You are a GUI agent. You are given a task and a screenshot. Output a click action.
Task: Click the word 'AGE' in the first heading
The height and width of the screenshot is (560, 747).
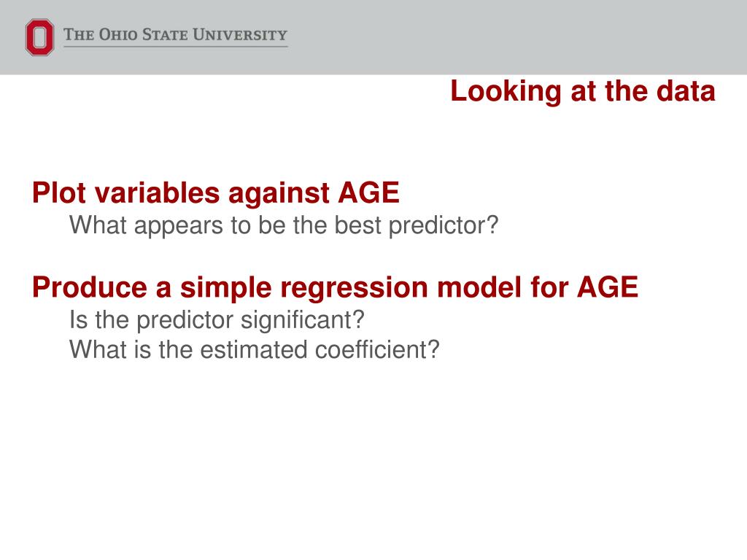(368, 192)
